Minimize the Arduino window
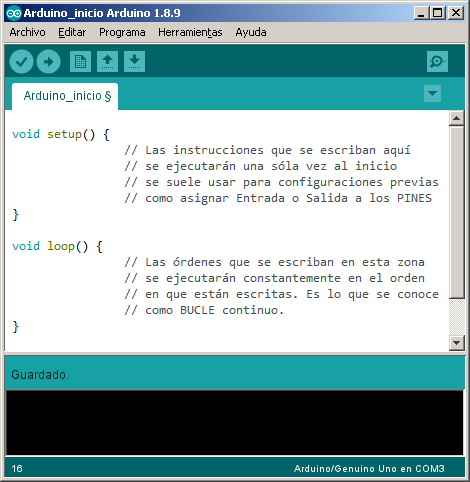Viewport: 470px width, 482px height. point(422,13)
